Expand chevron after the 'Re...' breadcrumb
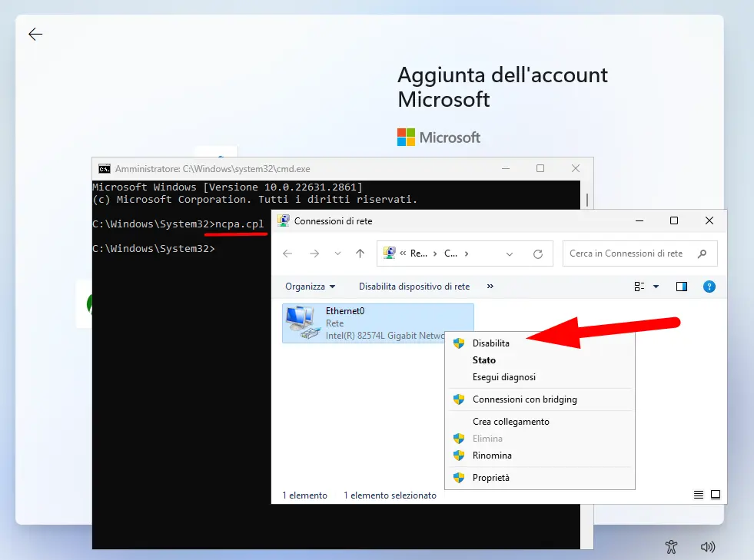This screenshot has width=754, height=560. pyautogui.click(x=435, y=253)
